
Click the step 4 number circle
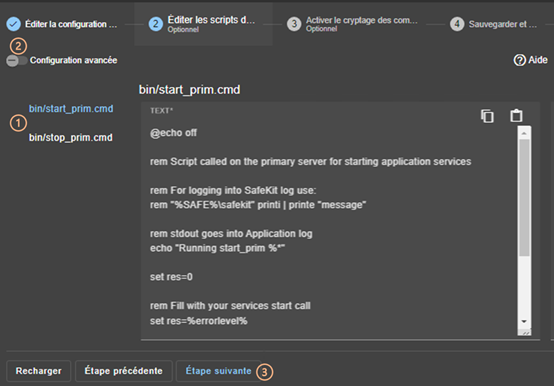[457, 24]
